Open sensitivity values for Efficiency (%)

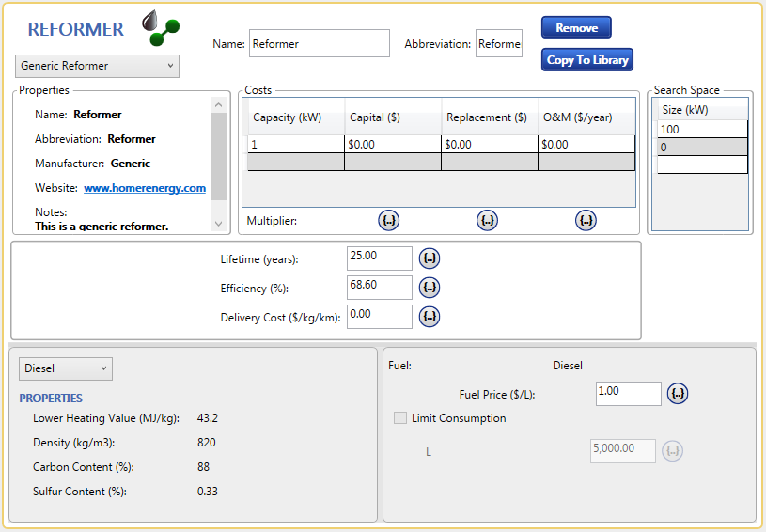[x=430, y=288]
